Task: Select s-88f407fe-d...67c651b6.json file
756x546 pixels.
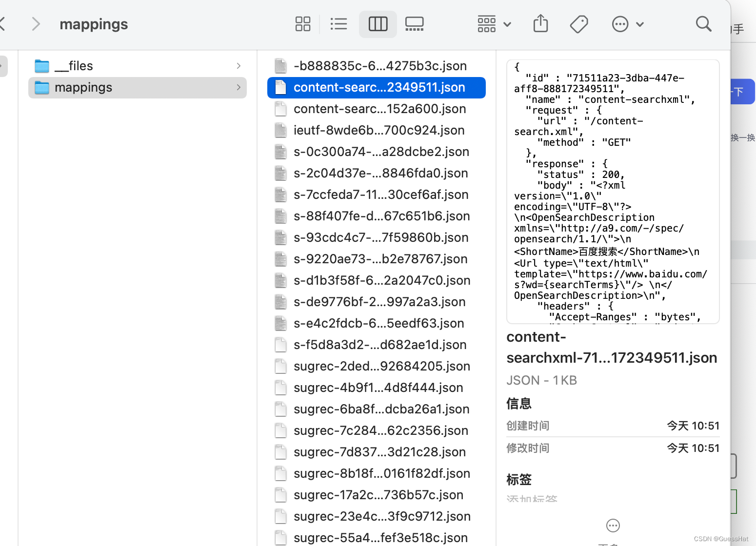Action: [377, 216]
